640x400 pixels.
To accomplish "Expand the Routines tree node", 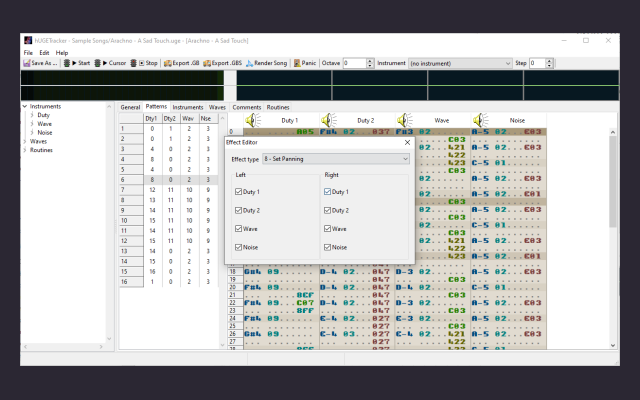I will 25,150.
